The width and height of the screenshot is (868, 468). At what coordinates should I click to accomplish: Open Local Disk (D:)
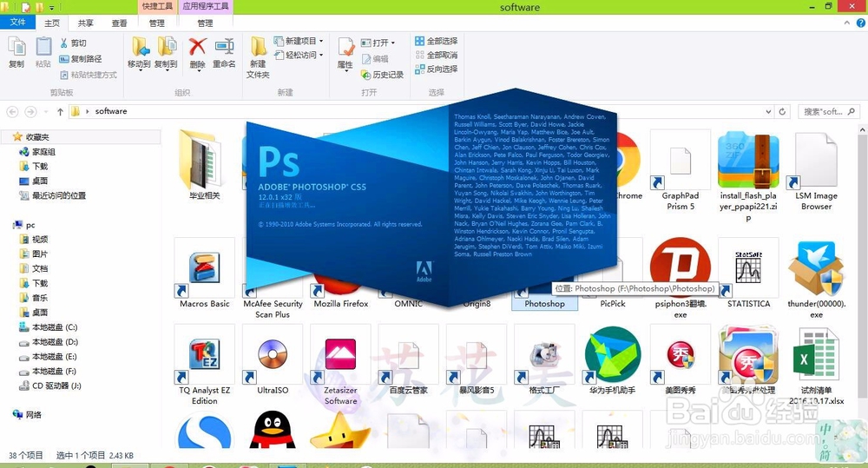48,342
